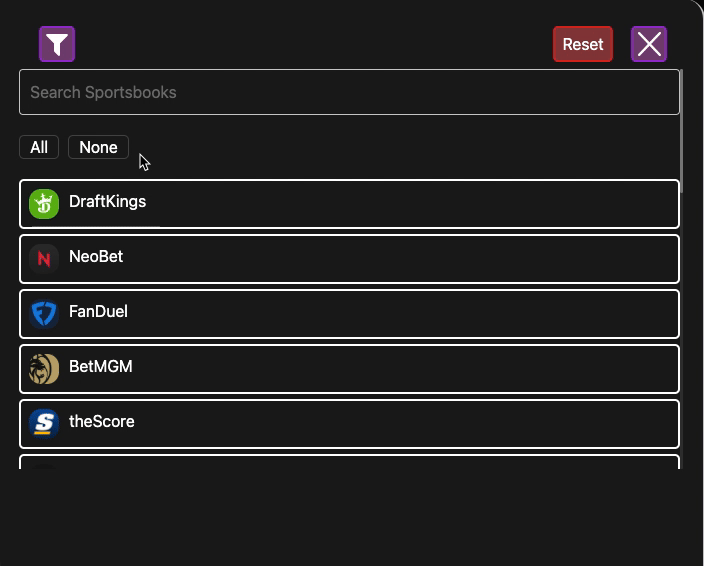
Task: Click the green DraftKings crown logo
Action: click(44, 204)
